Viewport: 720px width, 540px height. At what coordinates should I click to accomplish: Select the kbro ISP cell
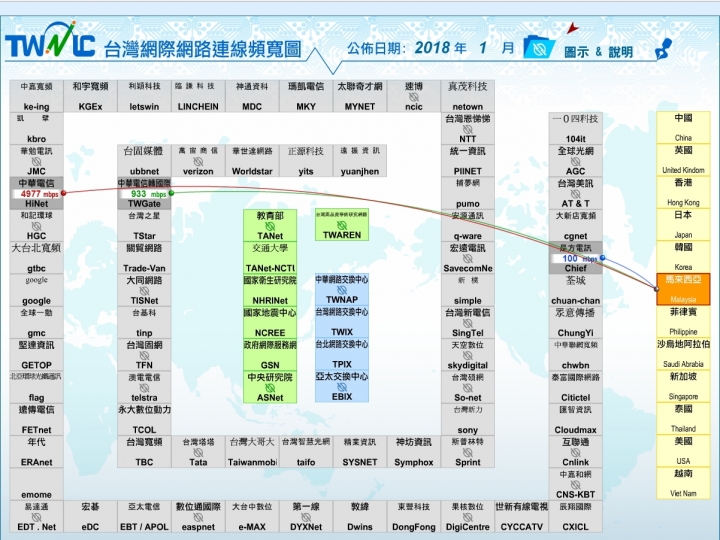click(36, 129)
